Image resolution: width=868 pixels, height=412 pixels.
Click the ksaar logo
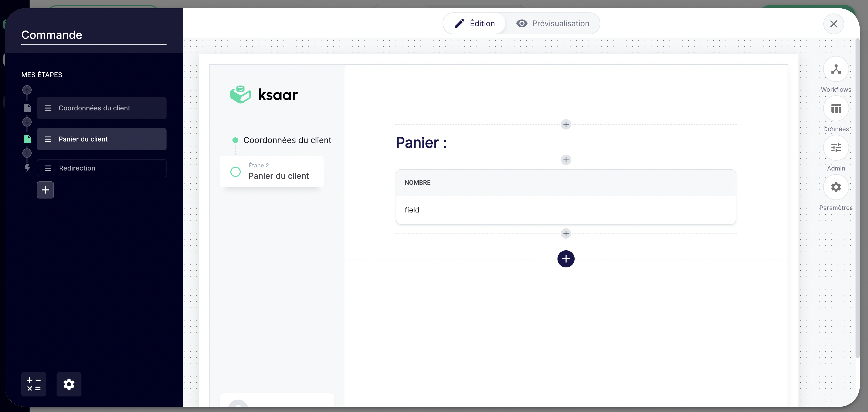264,95
